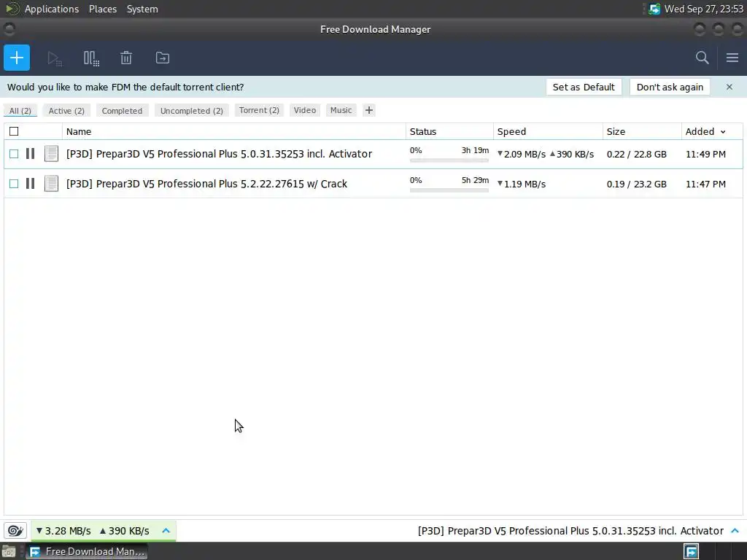The height and width of the screenshot is (560, 747).
Task: Select the Prepar3D 5.2.22.27615 w/ Crack row name
Action: tap(206, 184)
